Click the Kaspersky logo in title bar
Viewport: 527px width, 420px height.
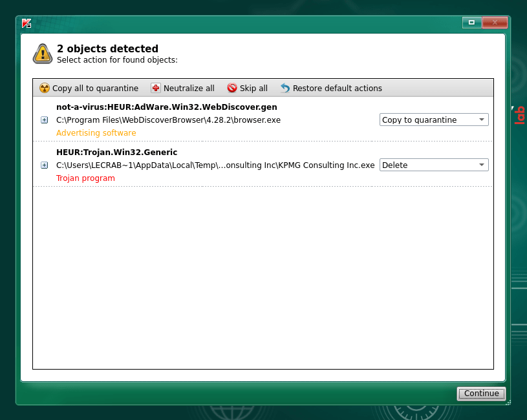27,23
